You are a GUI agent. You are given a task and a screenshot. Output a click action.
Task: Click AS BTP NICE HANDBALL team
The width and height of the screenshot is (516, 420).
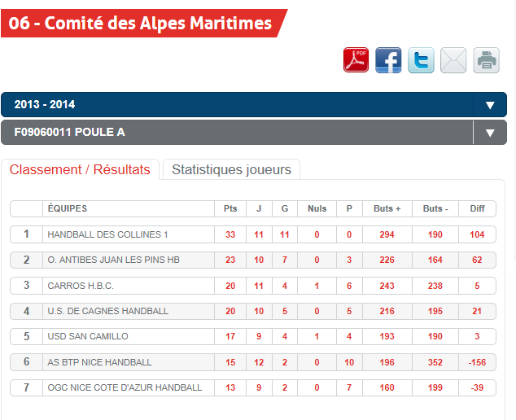(x=99, y=362)
